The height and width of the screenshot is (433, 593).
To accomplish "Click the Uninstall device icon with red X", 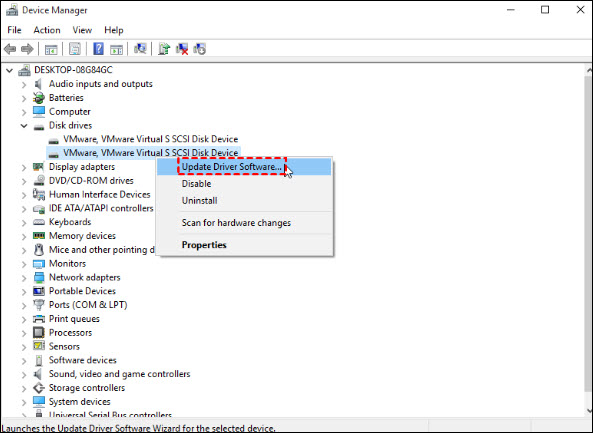I will pos(182,49).
